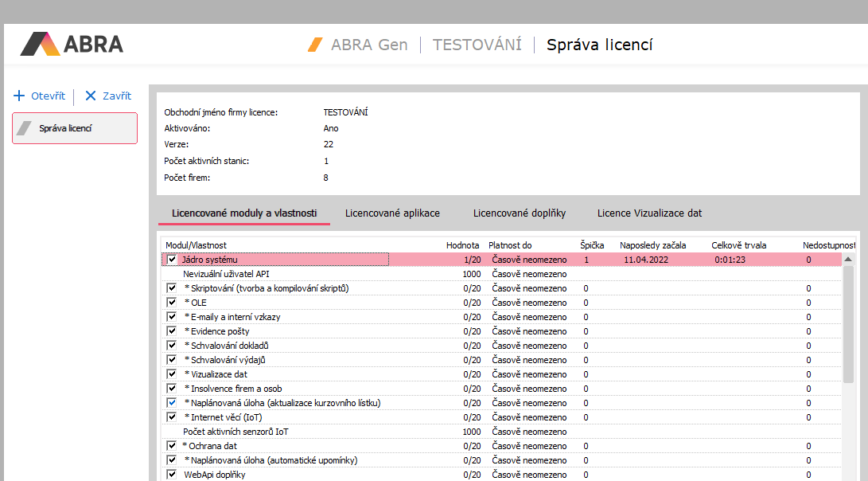Viewport: 868px width, 481px height.
Task: Click the ABRA logo icon
Action: pos(40,44)
